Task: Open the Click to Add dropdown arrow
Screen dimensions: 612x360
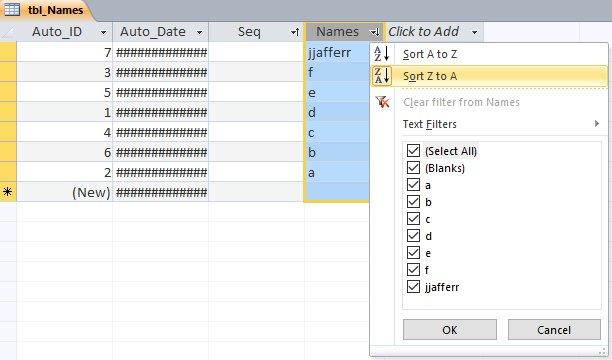Action: click(x=475, y=32)
